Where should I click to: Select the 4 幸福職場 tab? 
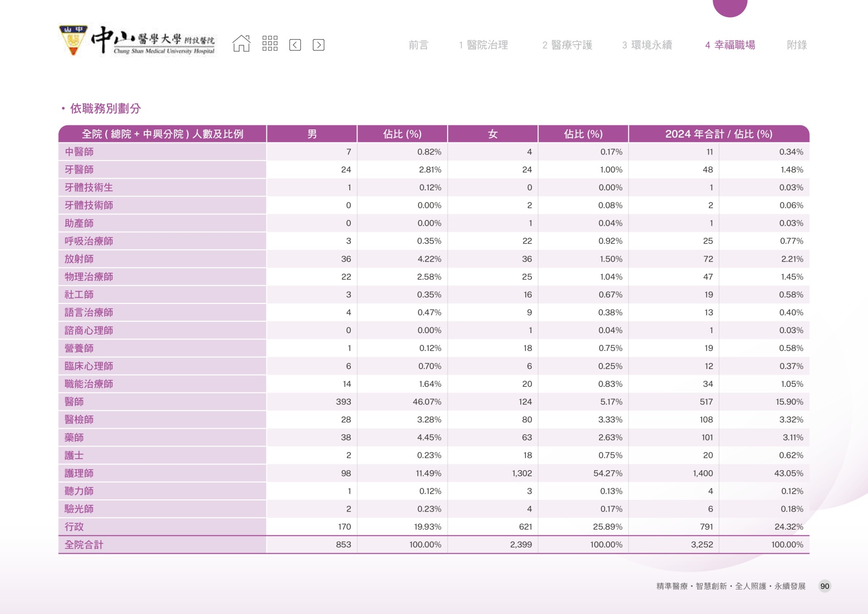[730, 45]
